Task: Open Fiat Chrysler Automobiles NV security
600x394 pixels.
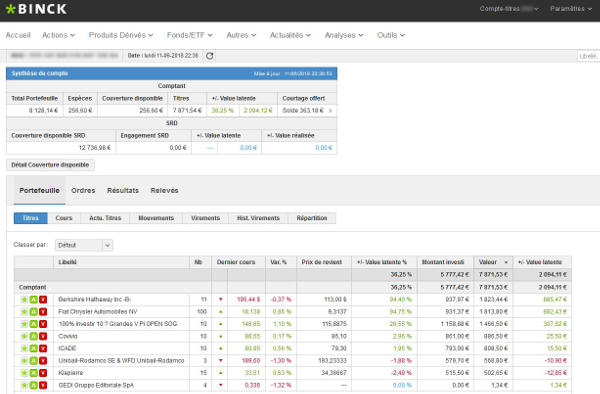Action: [98, 312]
